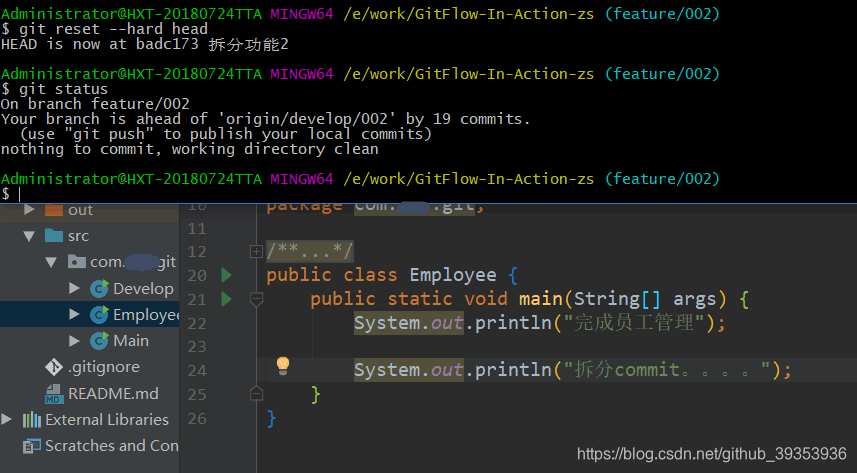Select External Libraries in project tree
Viewport: 857px width, 473px height.
pos(107,419)
